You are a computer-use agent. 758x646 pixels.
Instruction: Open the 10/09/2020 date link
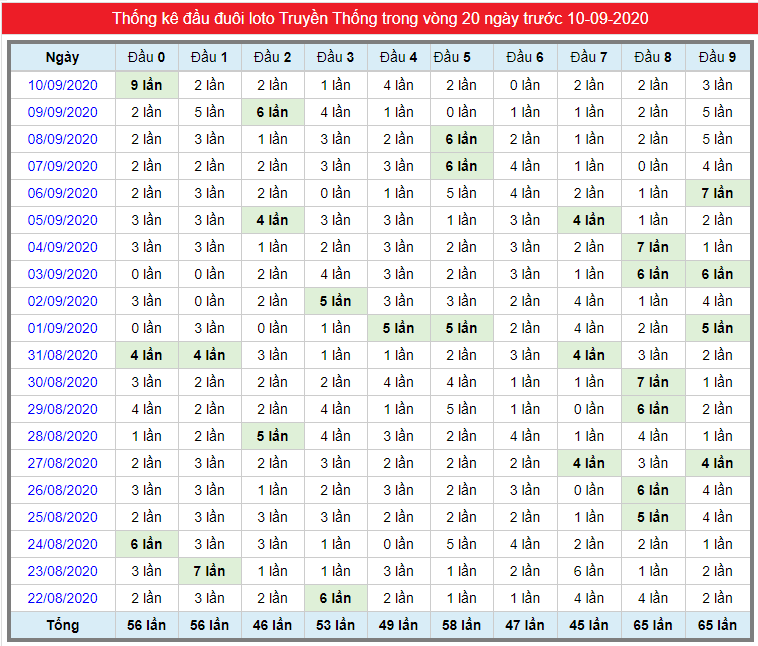(63, 85)
